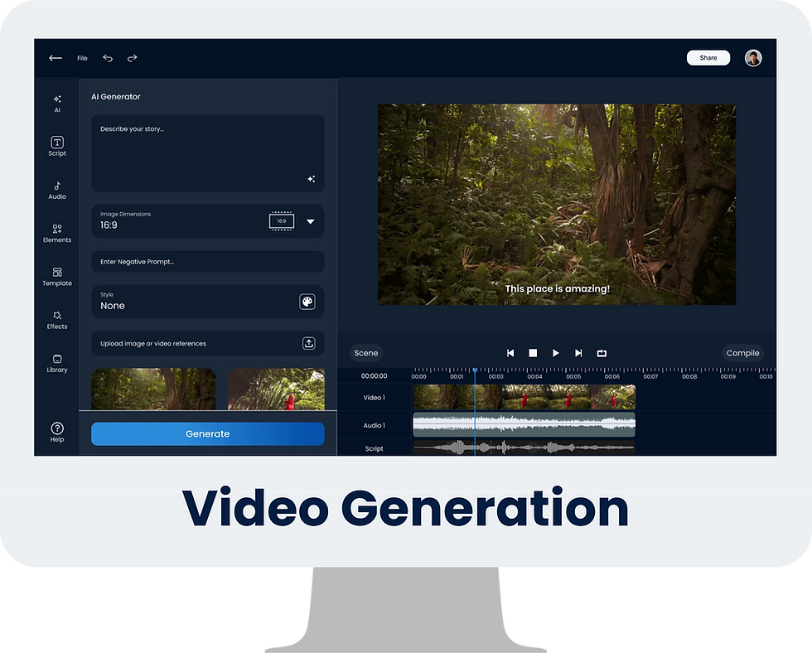Screen dimensions: 812x653
Task: Click the back arrow icon
Action: coord(56,58)
